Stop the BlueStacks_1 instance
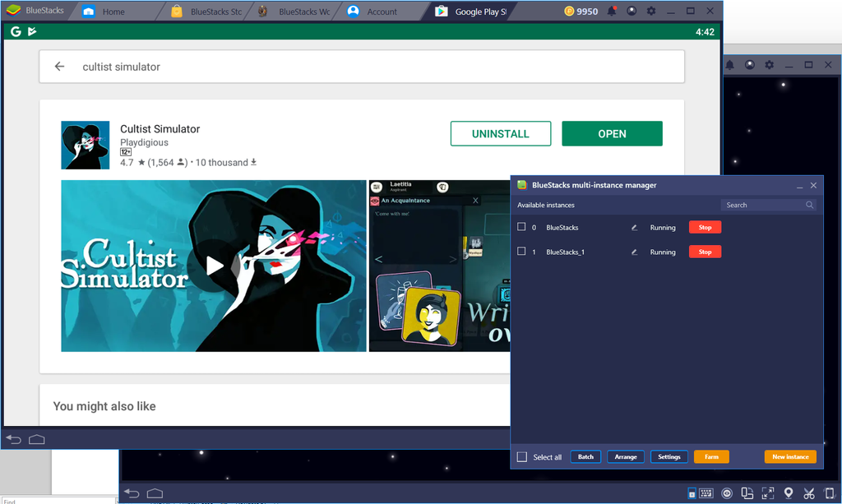Viewport: 842px width, 504px height. coord(705,252)
